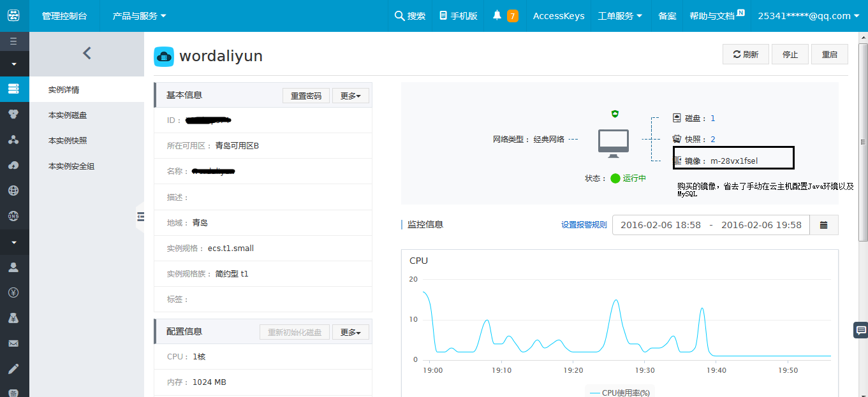
Task: Open the globe icon in the sidebar
Action: [14, 191]
